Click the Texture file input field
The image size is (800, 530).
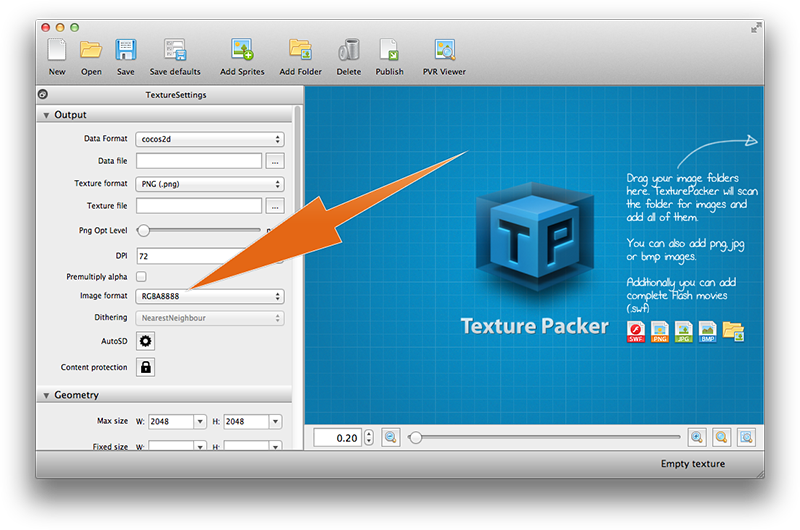tap(199, 206)
